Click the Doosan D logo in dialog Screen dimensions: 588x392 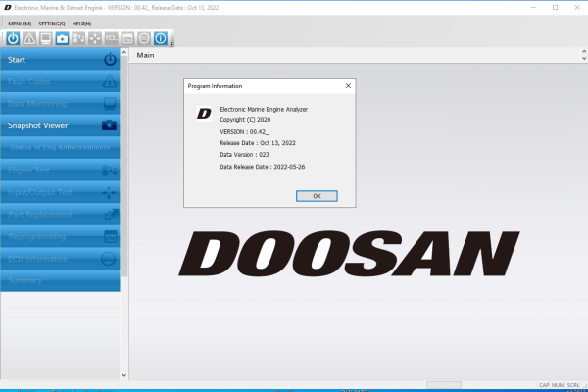[204, 113]
